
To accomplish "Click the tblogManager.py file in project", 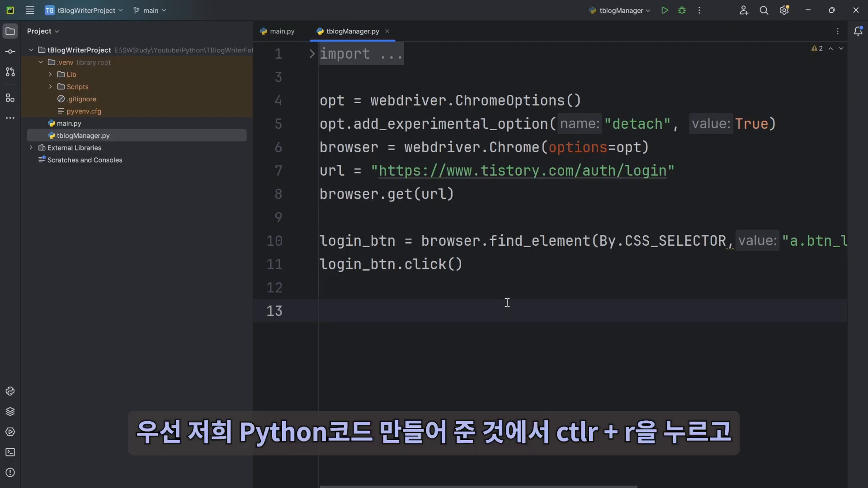I will 83,135.
